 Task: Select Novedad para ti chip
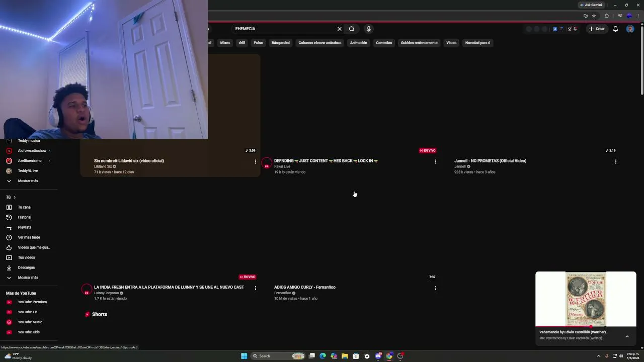[x=477, y=43]
